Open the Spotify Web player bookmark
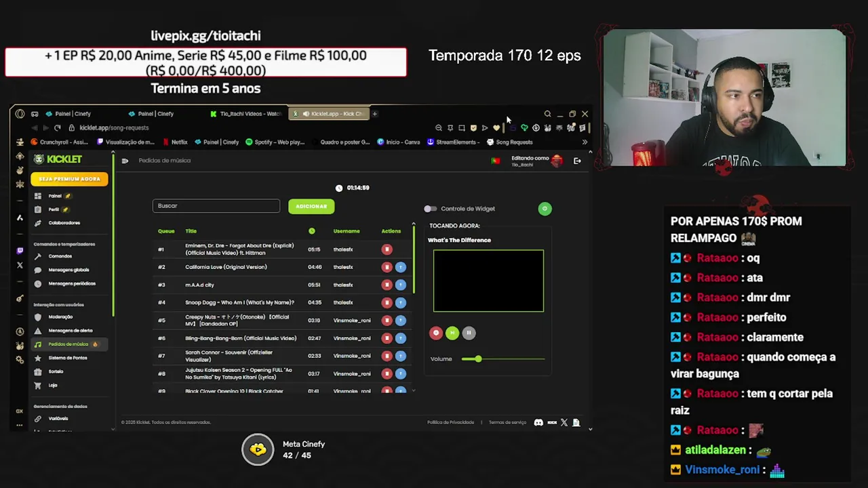The width and height of the screenshot is (868, 488). pyautogui.click(x=275, y=142)
